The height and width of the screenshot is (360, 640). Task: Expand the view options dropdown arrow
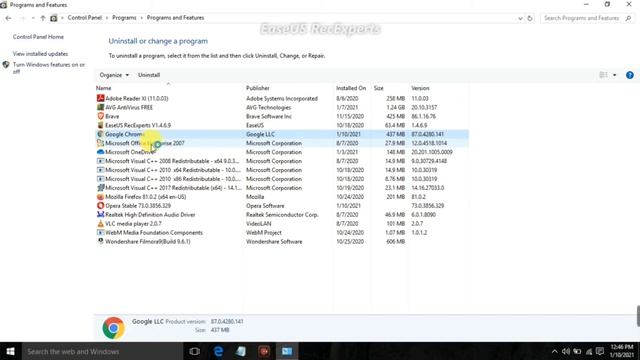pyautogui.click(x=615, y=75)
